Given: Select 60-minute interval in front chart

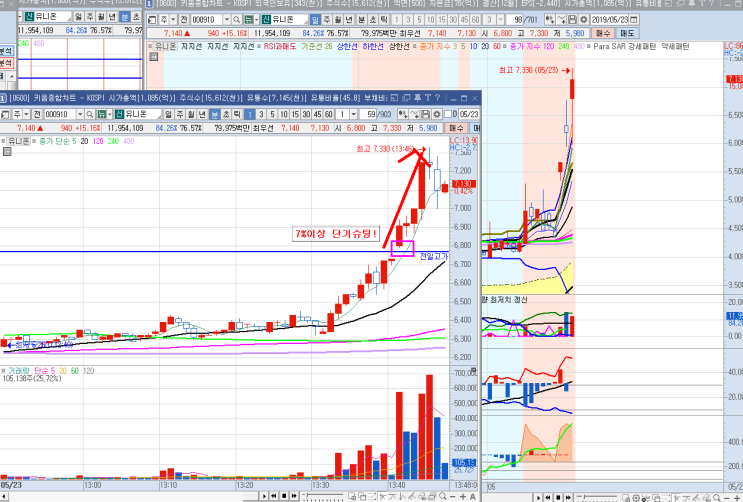Looking at the screenshot, I should [328, 114].
